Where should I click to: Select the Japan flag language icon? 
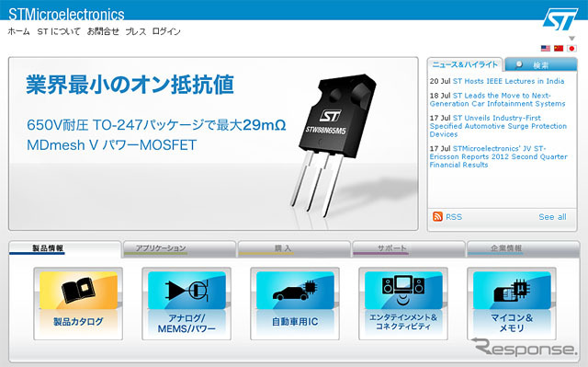click(x=571, y=49)
